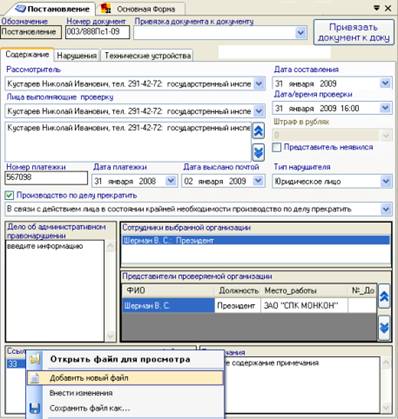Click the Основная Форма tab icon
This screenshot has width=398, height=419.
click(106, 9)
